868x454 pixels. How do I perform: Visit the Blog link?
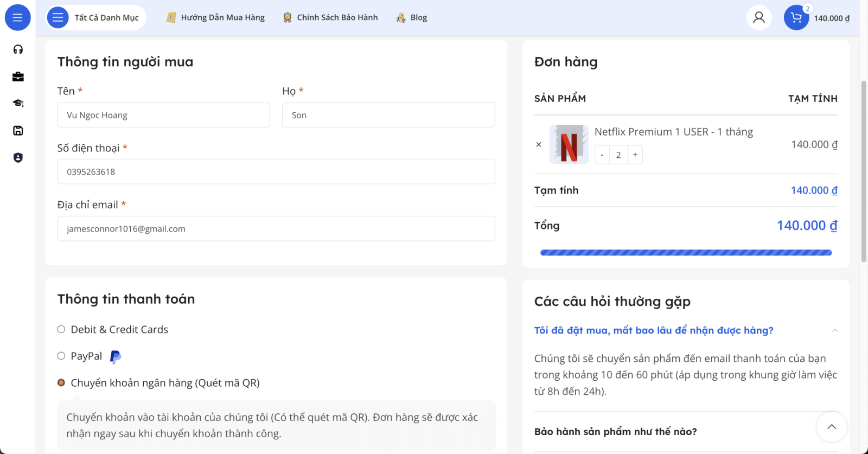(411, 17)
